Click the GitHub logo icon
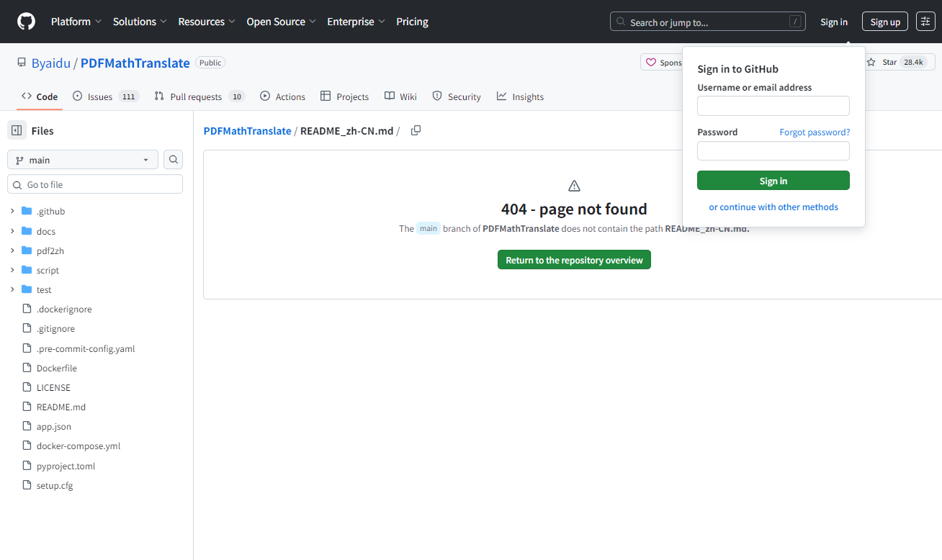942x560 pixels. (x=26, y=22)
